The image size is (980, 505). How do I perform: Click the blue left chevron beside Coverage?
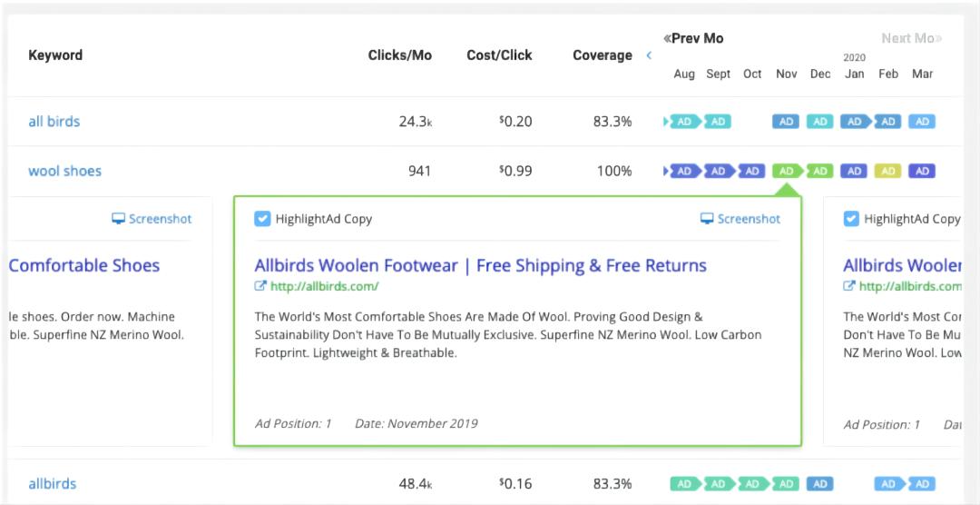[x=649, y=55]
